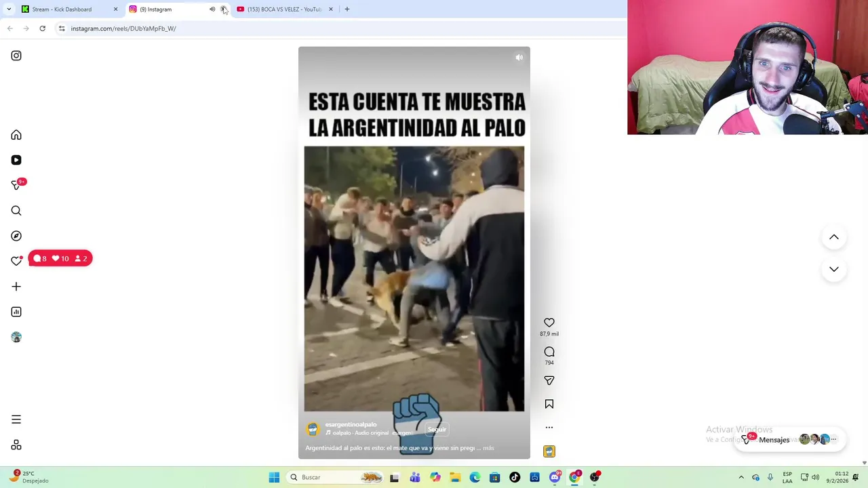Image resolution: width=868 pixels, height=488 pixels.
Task: Open profile avatar in the sidebar
Action: [16, 337]
